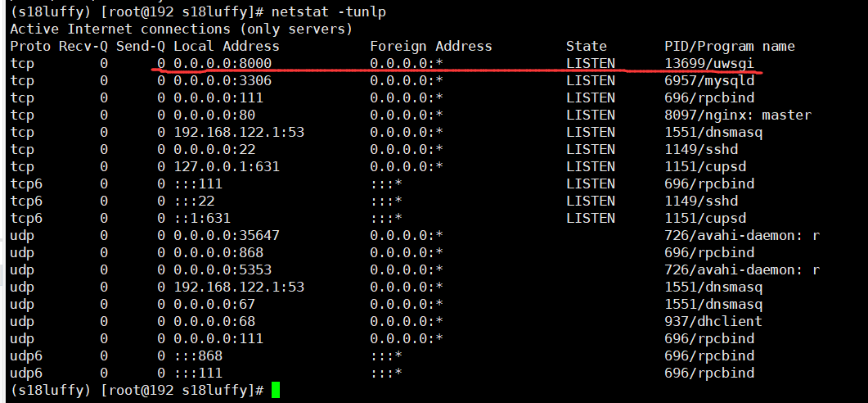
Task: Click the PID/Program name column header
Action: click(730, 46)
